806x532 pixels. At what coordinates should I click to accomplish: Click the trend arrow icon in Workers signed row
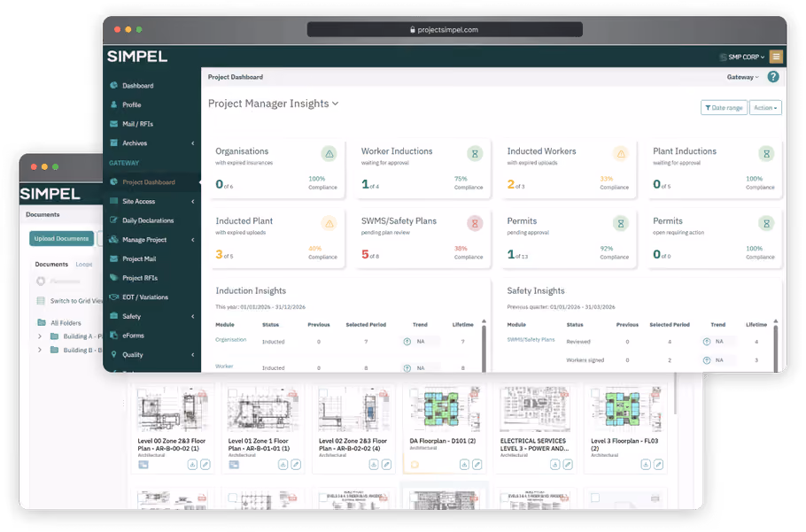tap(707, 360)
